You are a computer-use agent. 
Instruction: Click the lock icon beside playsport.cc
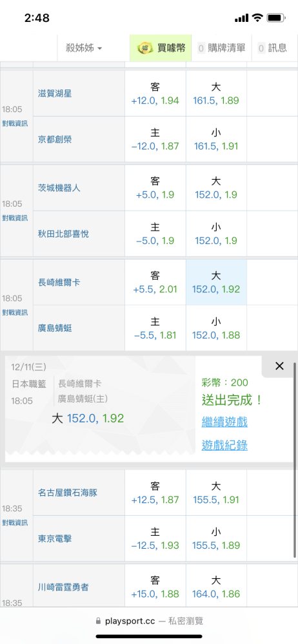[98, 621]
